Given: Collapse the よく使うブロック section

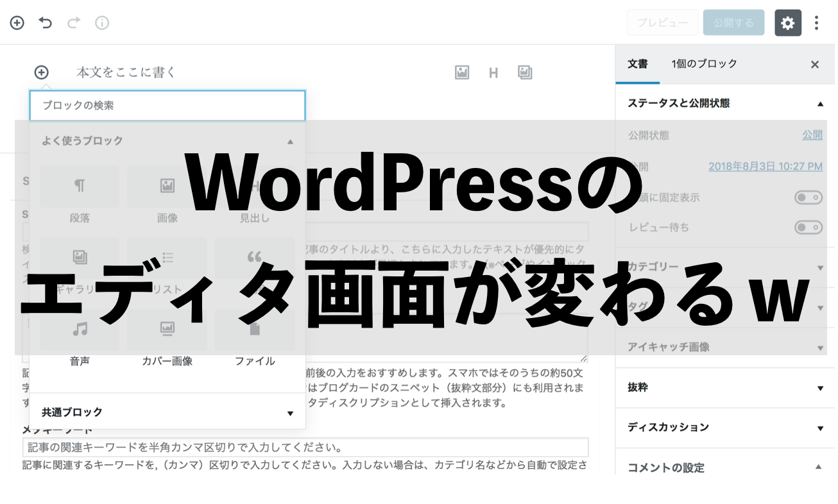Looking at the screenshot, I should pos(167,140).
